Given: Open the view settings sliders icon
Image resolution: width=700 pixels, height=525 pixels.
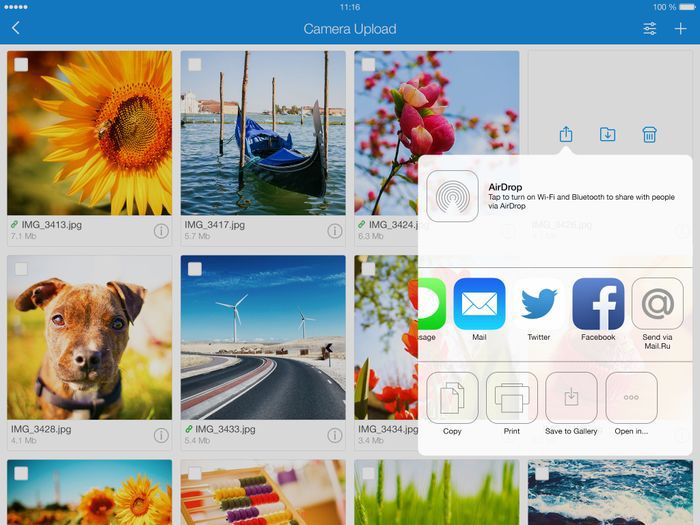Looking at the screenshot, I should pyautogui.click(x=650, y=29).
